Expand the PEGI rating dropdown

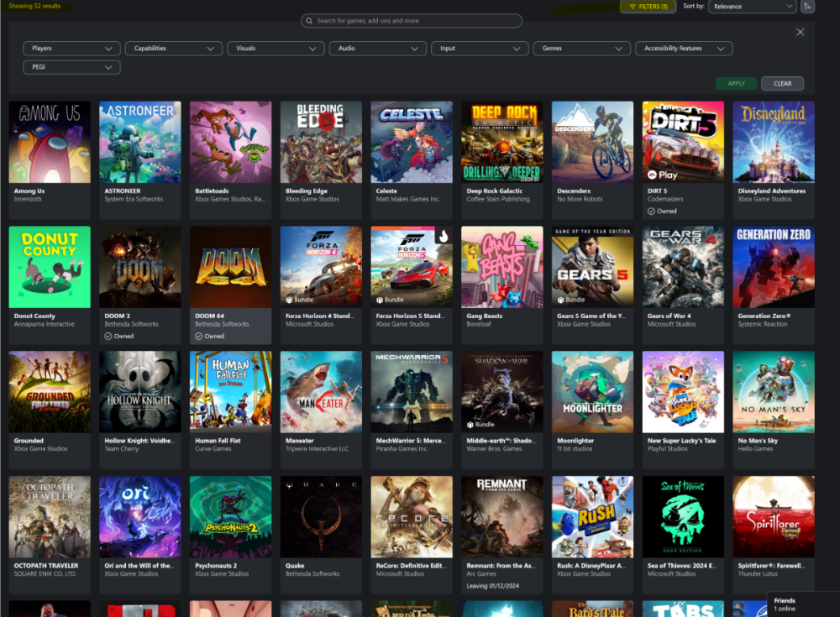[71, 67]
